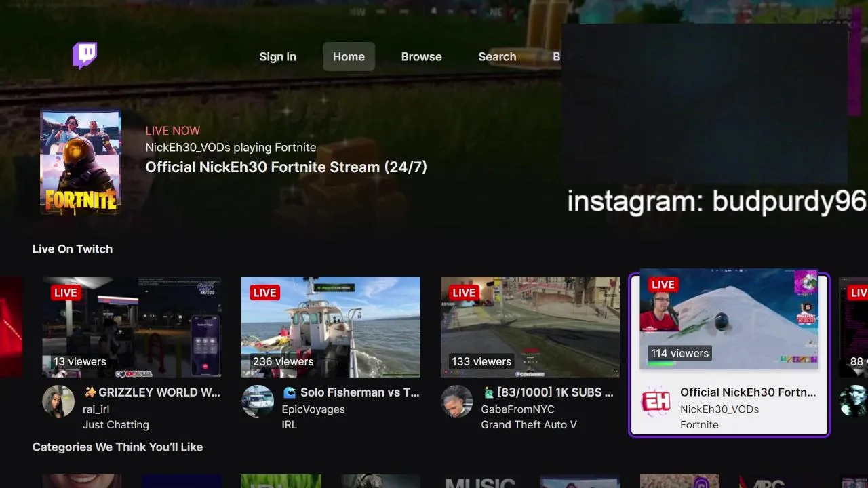Click the IRL category label

click(290, 425)
